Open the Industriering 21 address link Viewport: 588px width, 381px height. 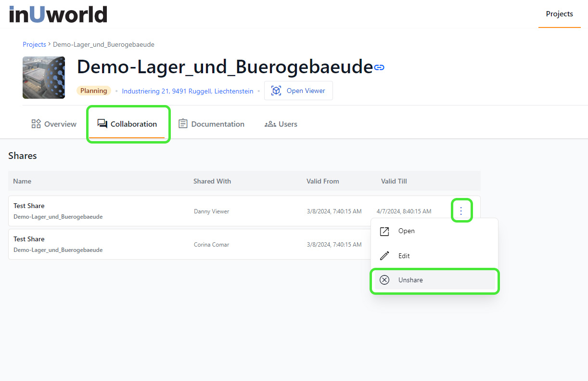pos(187,91)
